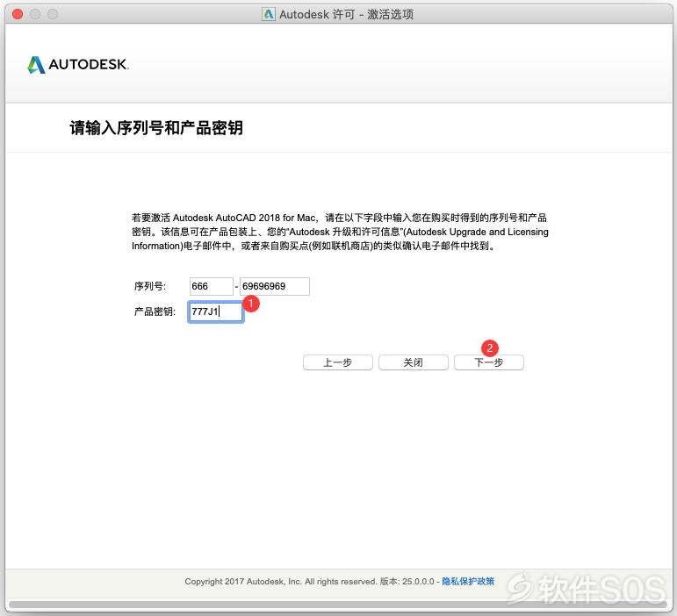Click the serial number field containing 69696969

[x=275, y=286]
